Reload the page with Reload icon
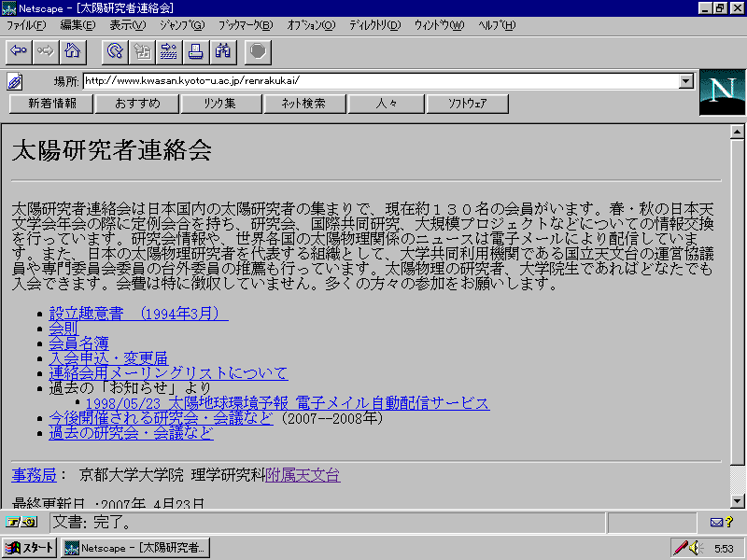The image size is (747, 560). coord(115,51)
